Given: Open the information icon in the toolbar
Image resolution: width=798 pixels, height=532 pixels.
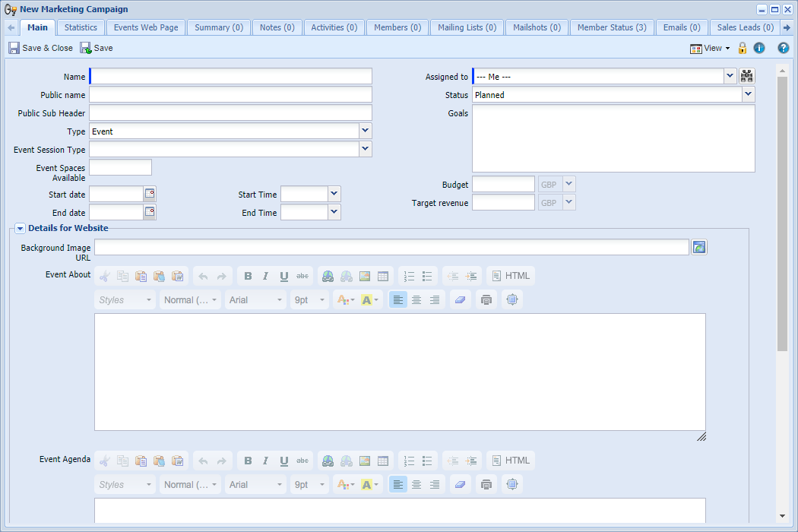Looking at the screenshot, I should tap(758, 48).
